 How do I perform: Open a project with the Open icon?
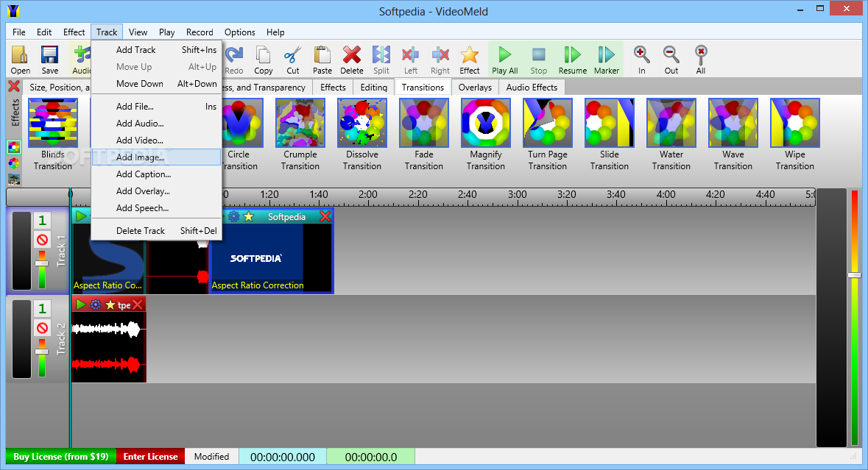pos(20,60)
